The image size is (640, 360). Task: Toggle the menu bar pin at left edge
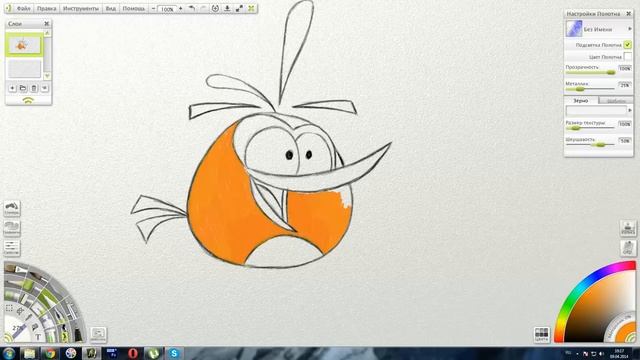[x=9, y=8]
